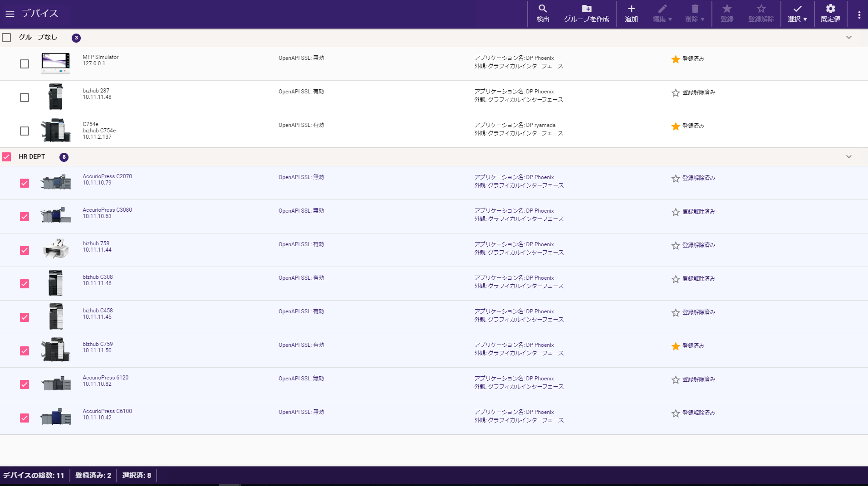Click AccurioPress 6120's star icon
This screenshot has width=868, height=486.
676,379
